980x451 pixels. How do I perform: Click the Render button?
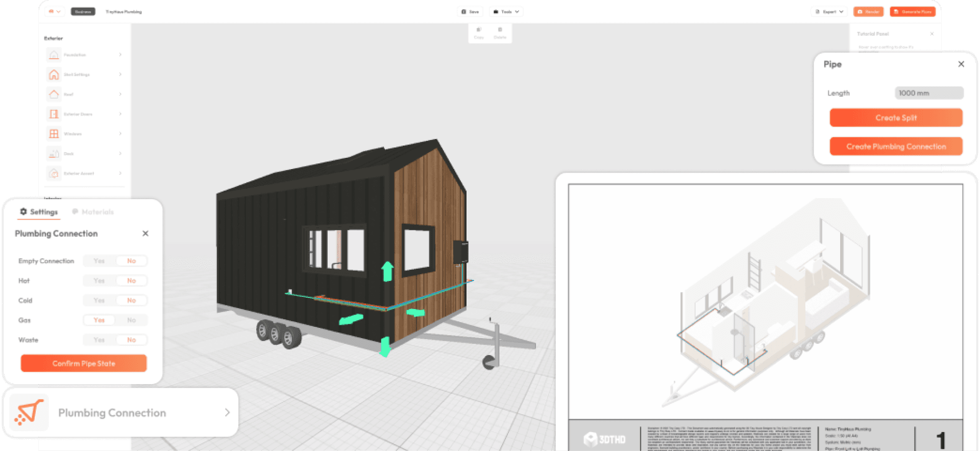pos(868,12)
